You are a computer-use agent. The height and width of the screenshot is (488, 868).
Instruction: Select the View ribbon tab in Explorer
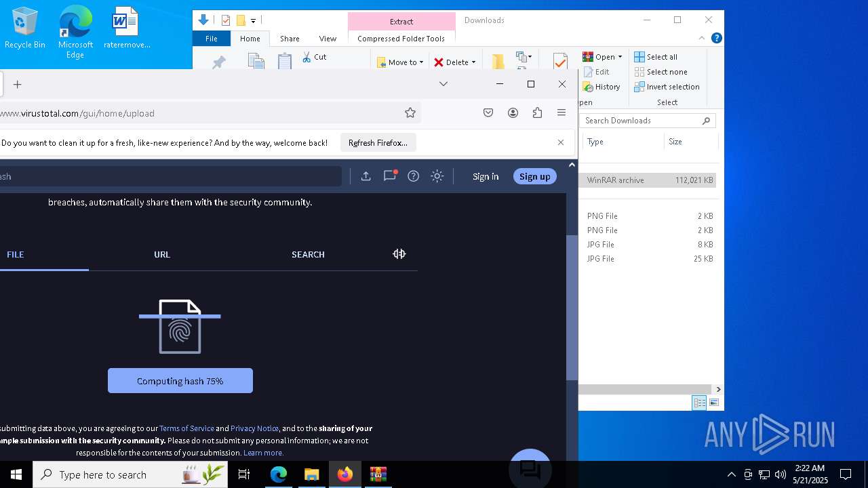(328, 39)
